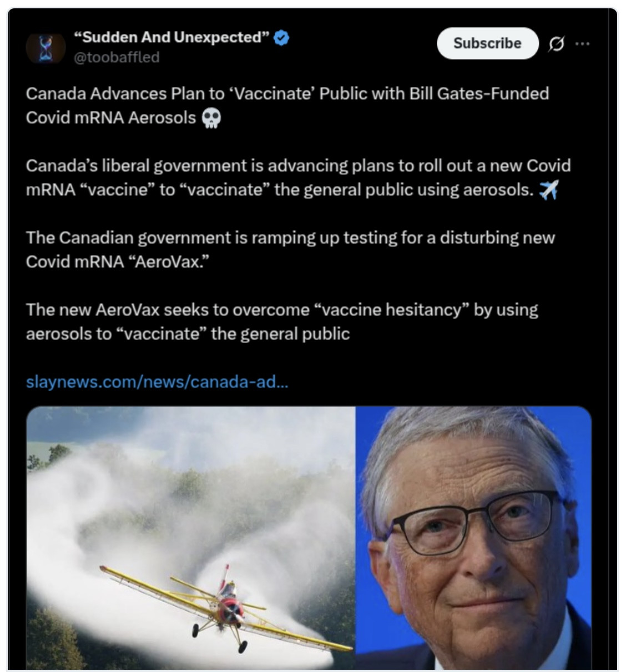Follow the slaynews.com article link
Image resolution: width=631 pixels, height=672 pixels.
coord(157,382)
